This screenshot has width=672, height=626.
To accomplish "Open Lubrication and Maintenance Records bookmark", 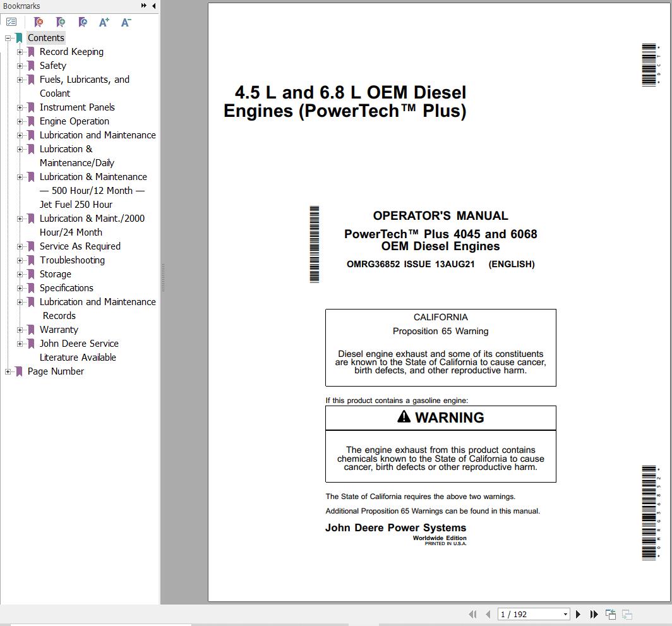I will tap(98, 309).
